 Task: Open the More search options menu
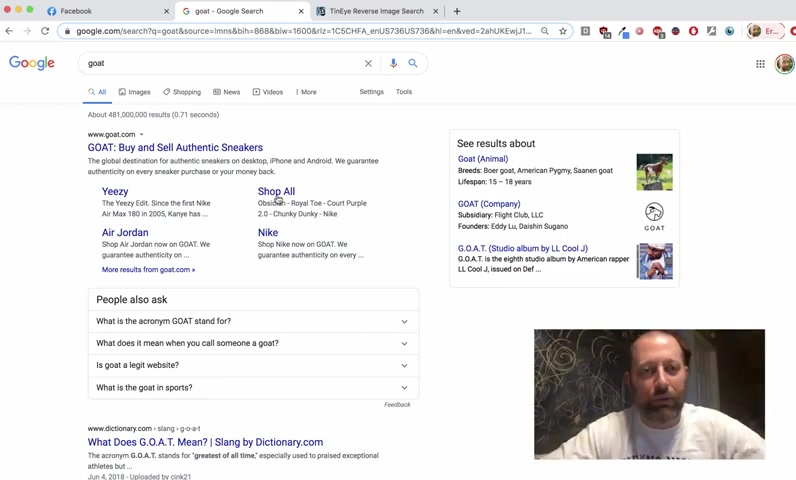pyautogui.click(x=306, y=92)
